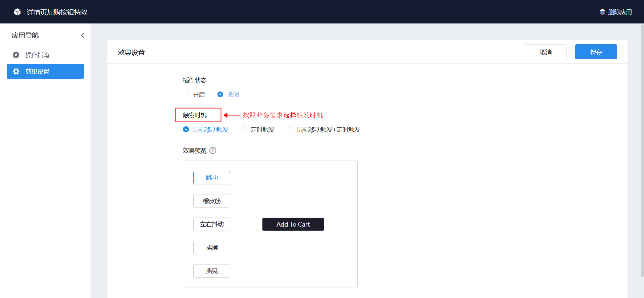Click the 应用导航 heading text
644x298 pixels.
(x=25, y=35)
